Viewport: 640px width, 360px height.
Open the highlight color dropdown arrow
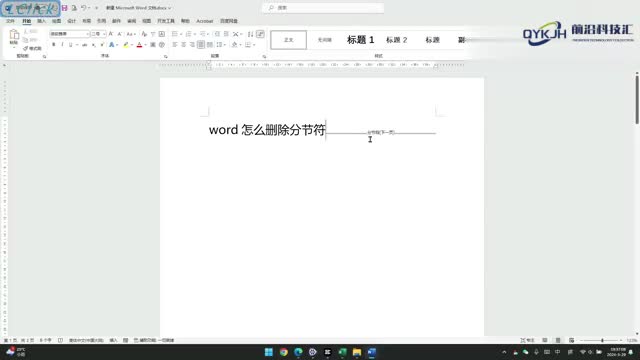[131, 45]
